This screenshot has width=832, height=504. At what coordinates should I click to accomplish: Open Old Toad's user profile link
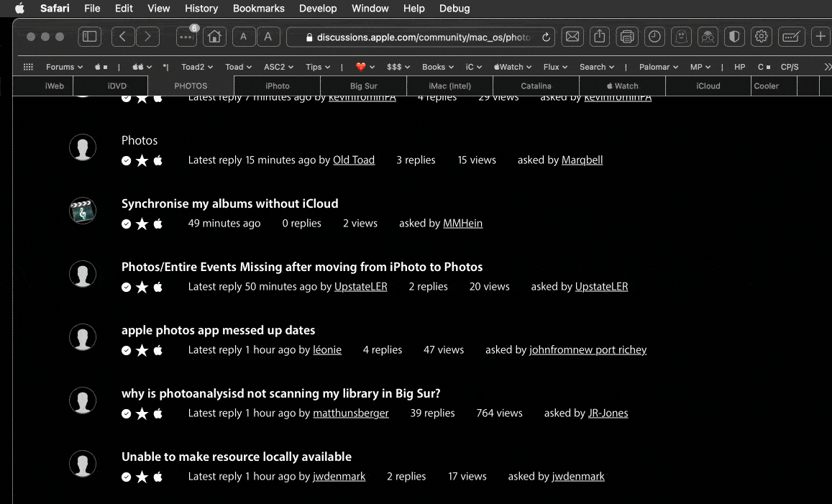353,160
